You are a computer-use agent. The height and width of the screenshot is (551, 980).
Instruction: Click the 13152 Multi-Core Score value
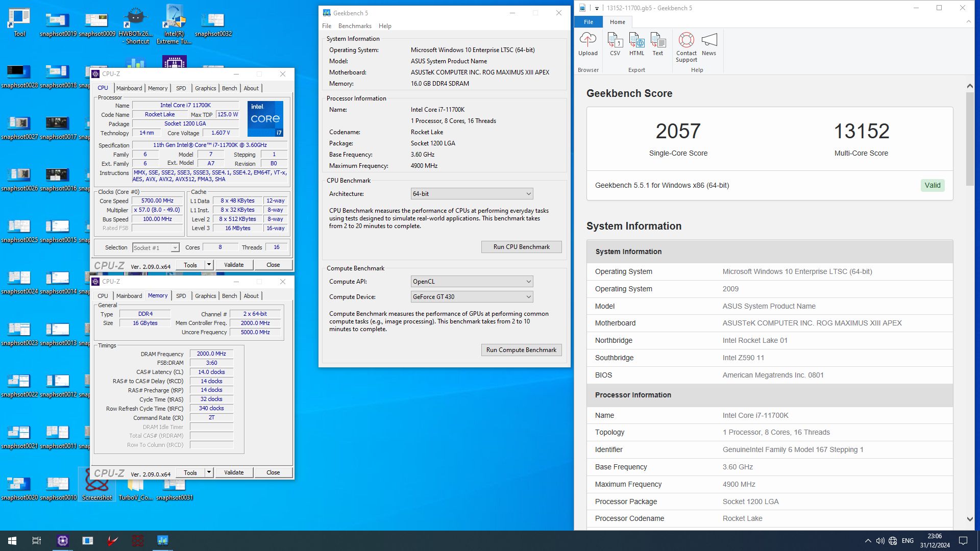862,131
